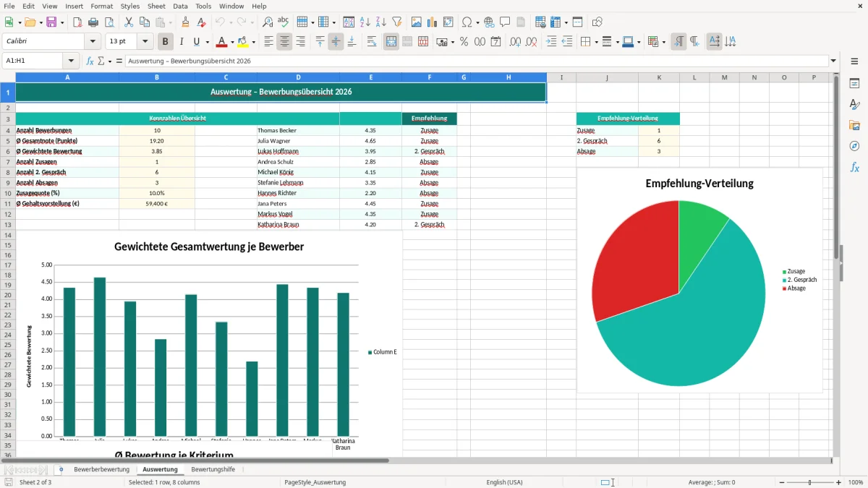Add a decimal place
This screenshot has width=868, height=488.
(516, 42)
